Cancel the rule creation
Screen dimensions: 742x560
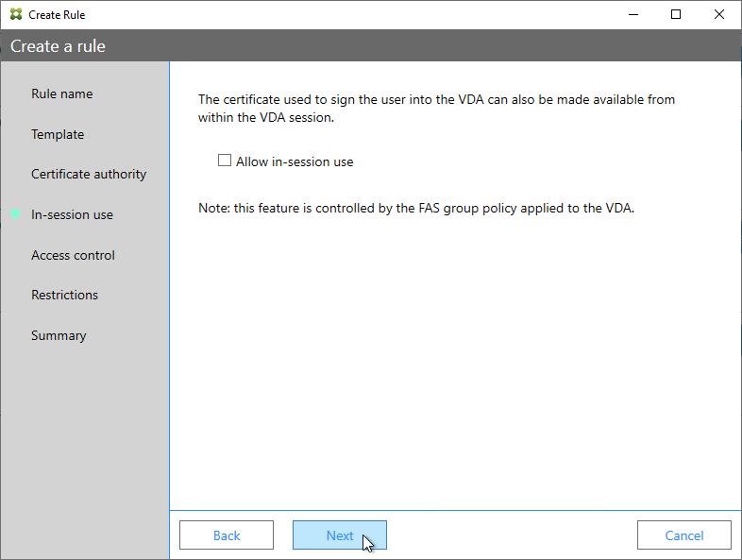coord(683,535)
